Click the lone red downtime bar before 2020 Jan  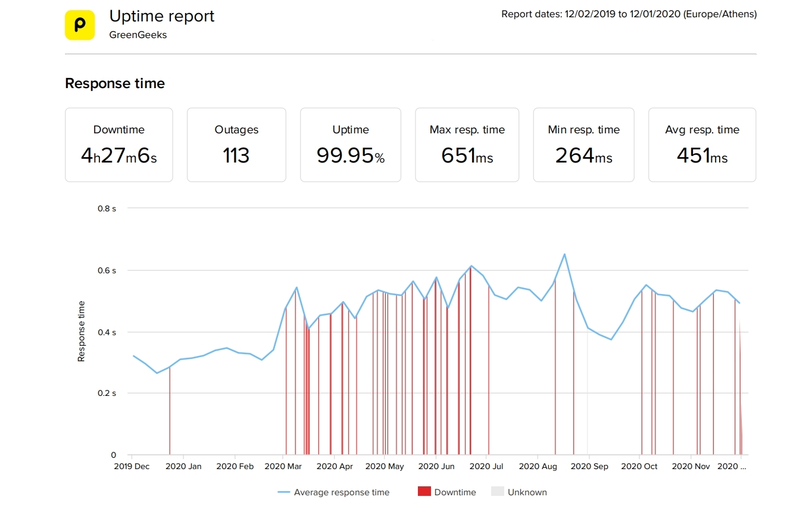pyautogui.click(x=170, y=411)
